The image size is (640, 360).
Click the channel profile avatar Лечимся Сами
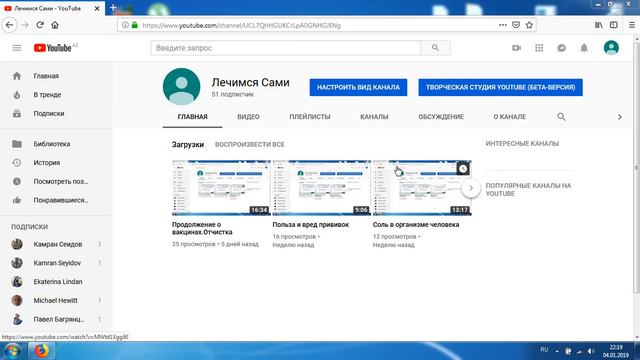pos(181,87)
